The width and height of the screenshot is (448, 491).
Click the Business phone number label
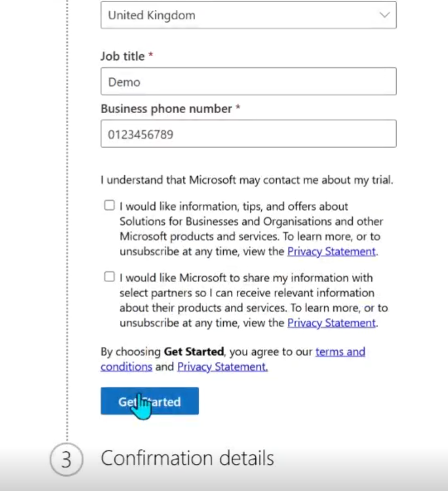tap(166, 109)
